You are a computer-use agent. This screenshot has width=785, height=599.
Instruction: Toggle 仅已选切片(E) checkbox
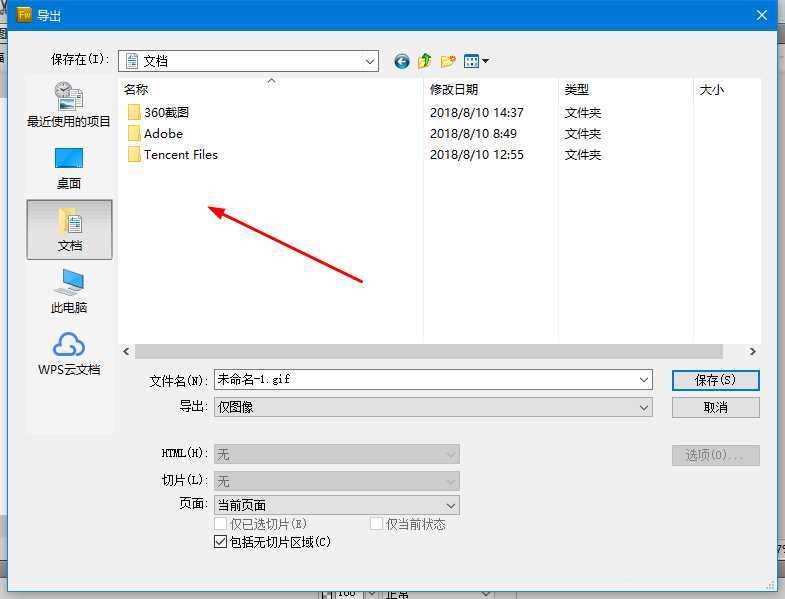click(220, 524)
